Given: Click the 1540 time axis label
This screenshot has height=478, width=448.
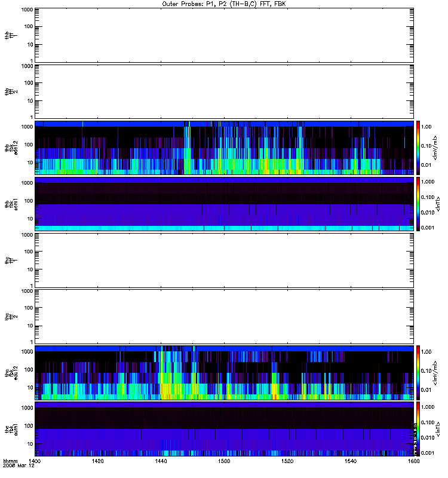Looking at the screenshot, I should [351, 461].
